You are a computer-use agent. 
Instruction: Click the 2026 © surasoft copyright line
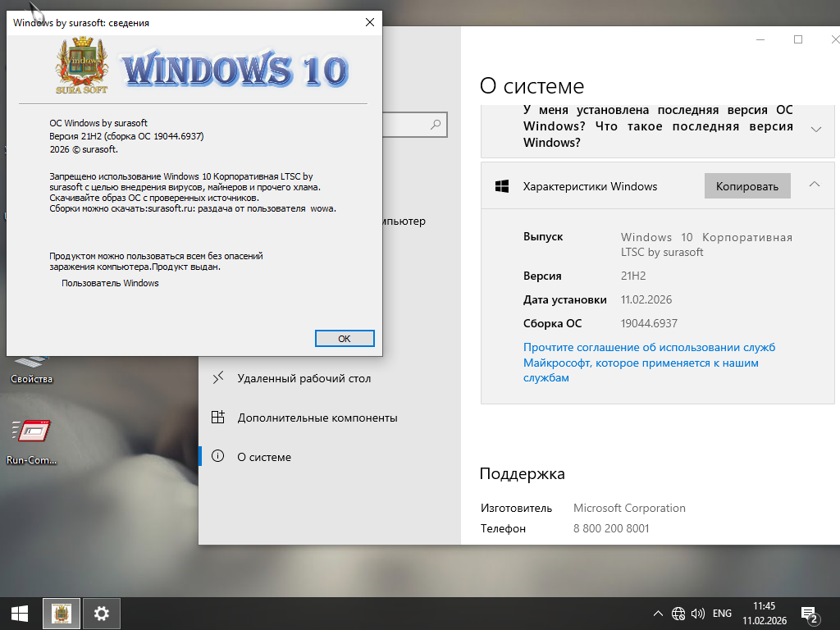pyautogui.click(x=84, y=149)
